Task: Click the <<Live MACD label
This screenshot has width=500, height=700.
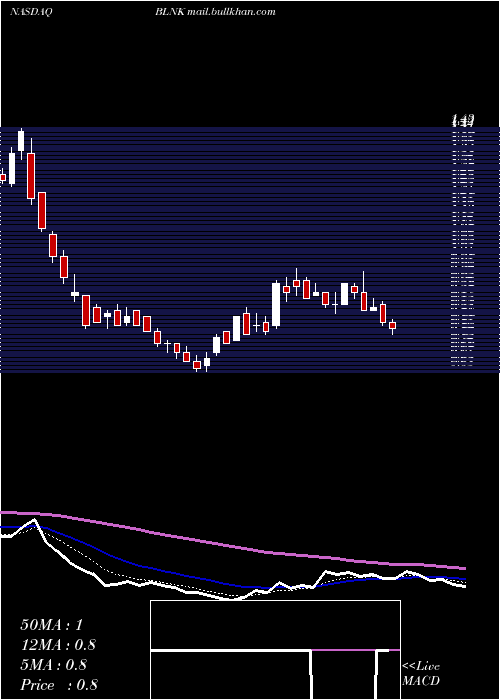Action: coord(421,674)
